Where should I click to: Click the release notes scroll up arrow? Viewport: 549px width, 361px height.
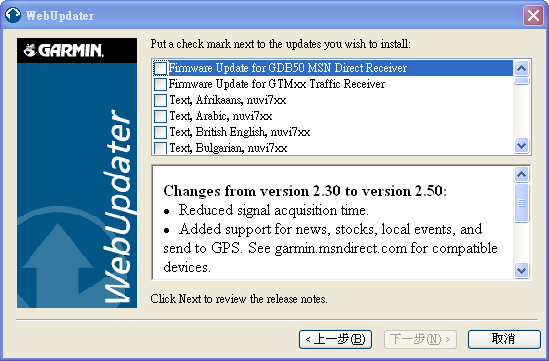[x=522, y=174]
